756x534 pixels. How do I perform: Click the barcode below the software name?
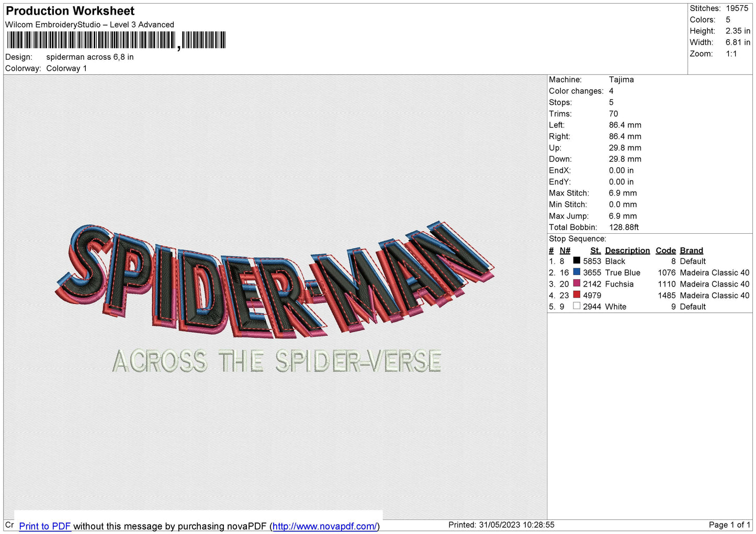[116, 40]
